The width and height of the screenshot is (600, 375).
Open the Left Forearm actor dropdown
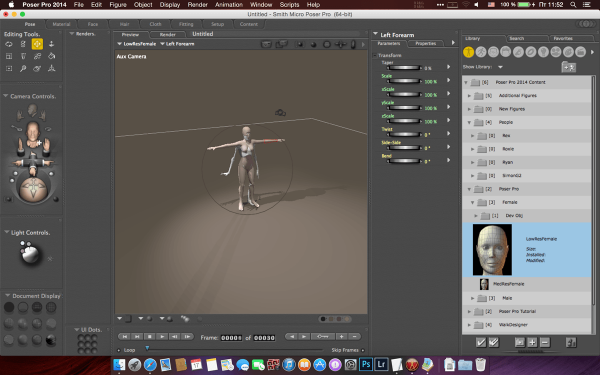177,44
